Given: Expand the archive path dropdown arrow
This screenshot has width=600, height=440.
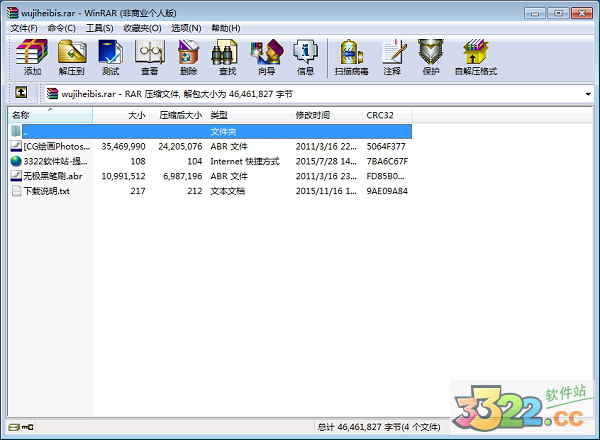Looking at the screenshot, I should tap(587, 94).
